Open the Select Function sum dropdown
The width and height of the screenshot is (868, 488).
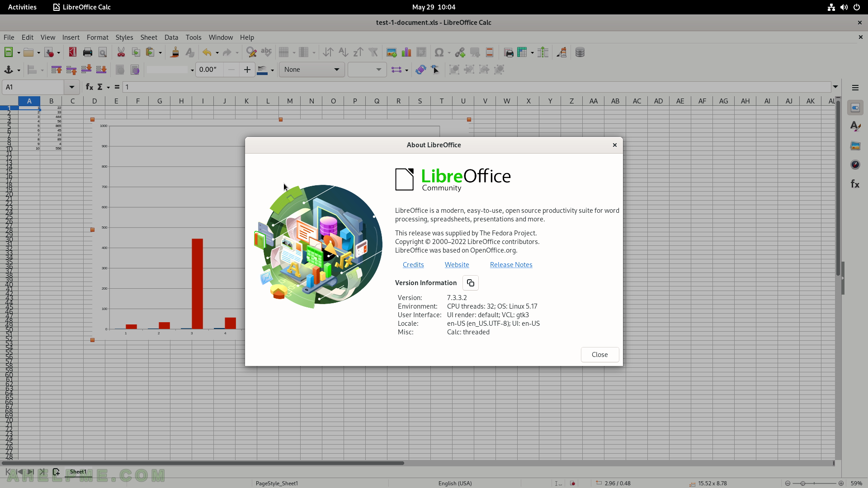pyautogui.click(x=108, y=87)
